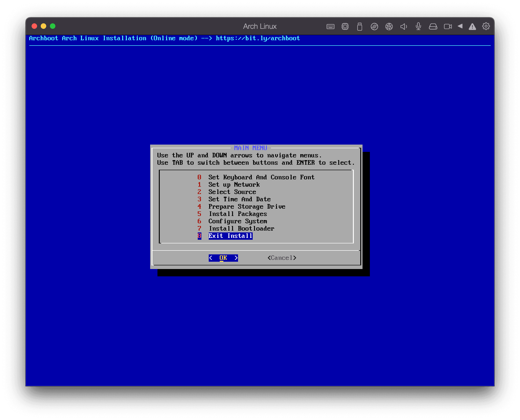Screen dimensions: 520x420
Task: Open the hard disk drive icon
Action: (x=433, y=26)
